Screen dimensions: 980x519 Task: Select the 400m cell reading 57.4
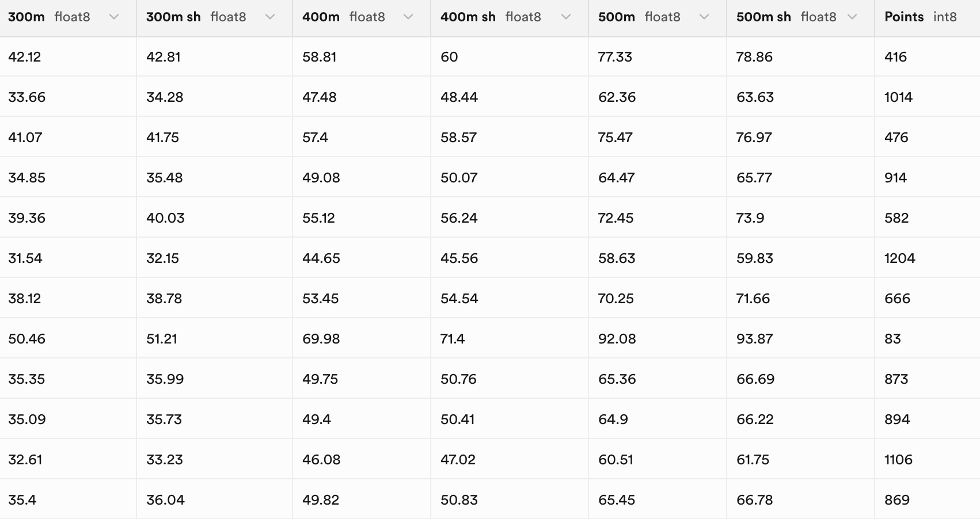(x=315, y=138)
